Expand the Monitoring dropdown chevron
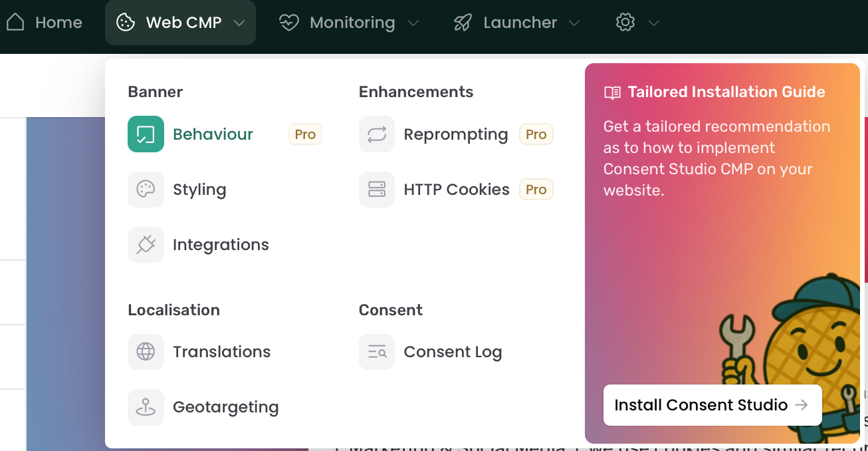868x451 pixels. pyautogui.click(x=413, y=23)
